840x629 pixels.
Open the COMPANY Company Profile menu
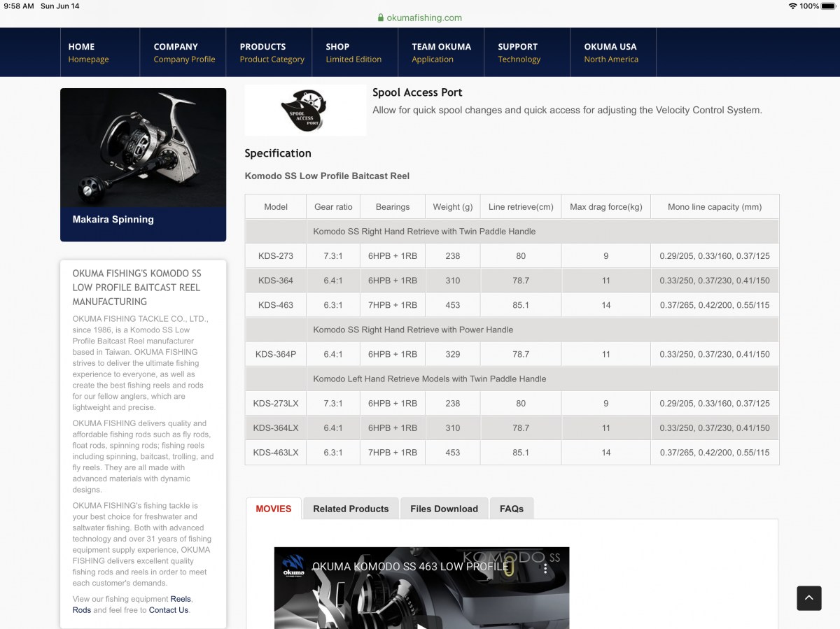click(x=183, y=52)
